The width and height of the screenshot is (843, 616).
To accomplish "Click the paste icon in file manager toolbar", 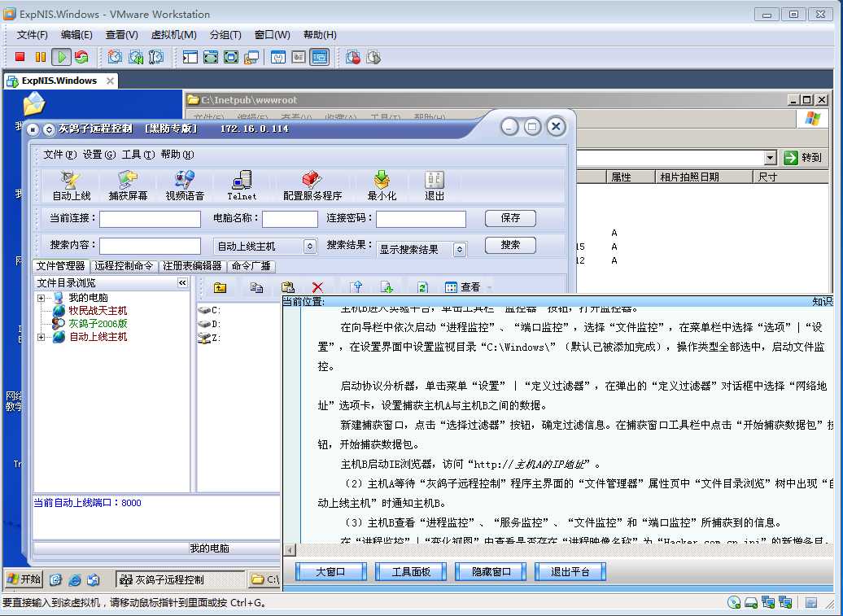I will (288, 287).
